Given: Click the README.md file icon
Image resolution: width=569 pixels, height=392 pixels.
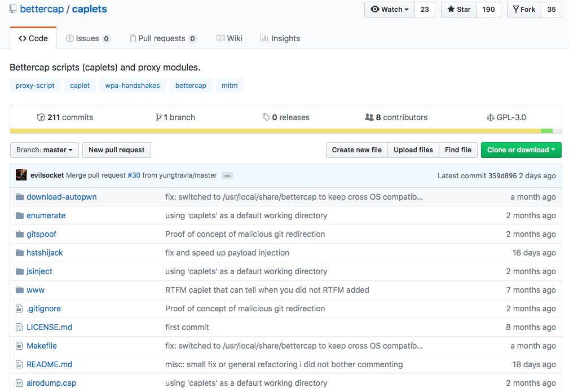Looking at the screenshot, I should pos(20,364).
